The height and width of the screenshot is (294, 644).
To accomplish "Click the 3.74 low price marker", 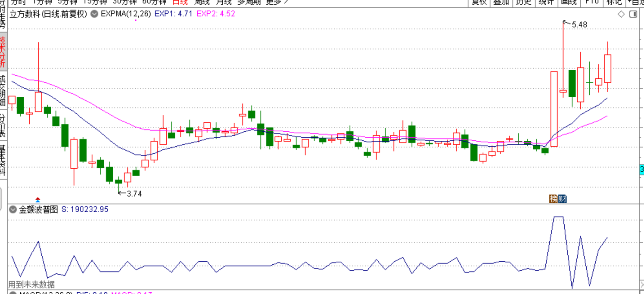I will tap(134, 193).
